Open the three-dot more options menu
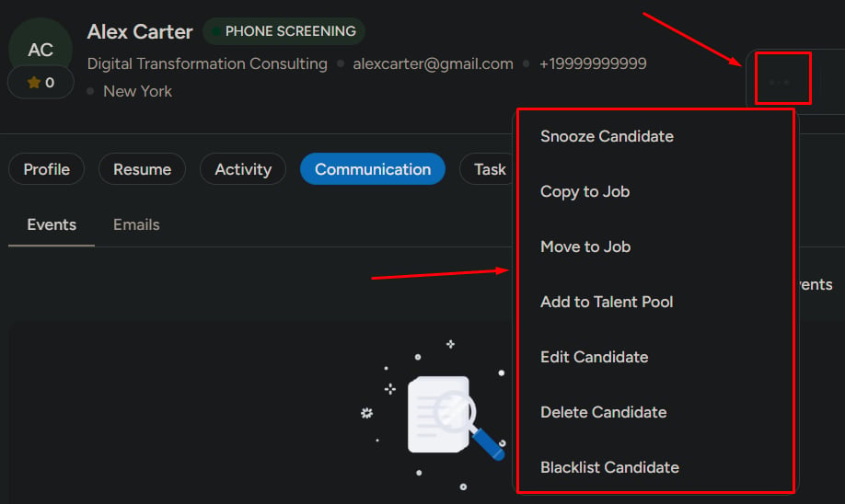 [780, 82]
